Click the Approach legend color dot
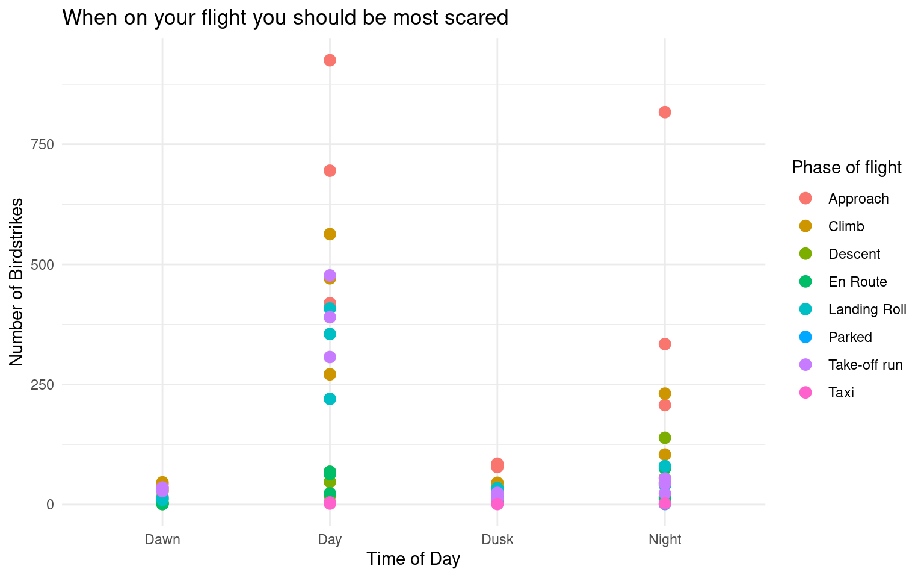Viewport: 924px width, 578px height. [805, 199]
